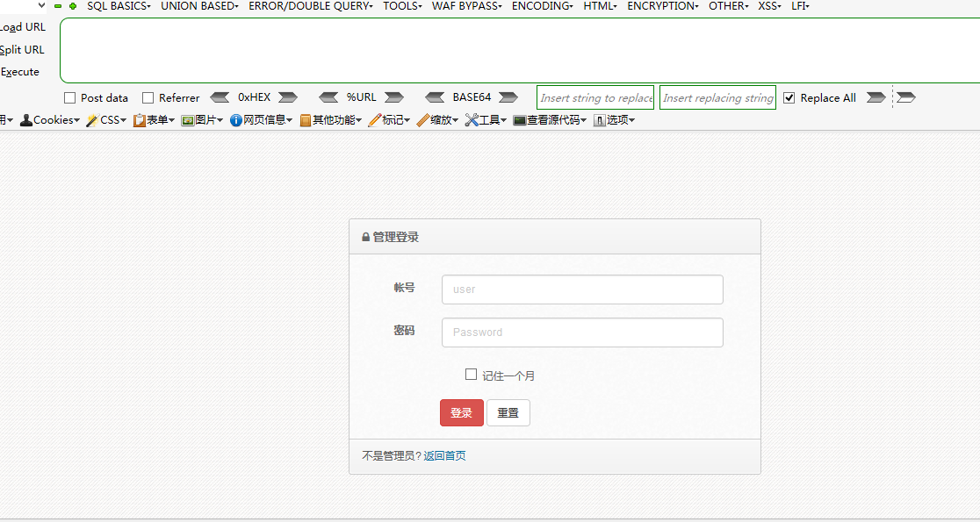This screenshot has height=522, width=980.
Task: Click the 查看源代码 terminal icon
Action: coord(519,120)
